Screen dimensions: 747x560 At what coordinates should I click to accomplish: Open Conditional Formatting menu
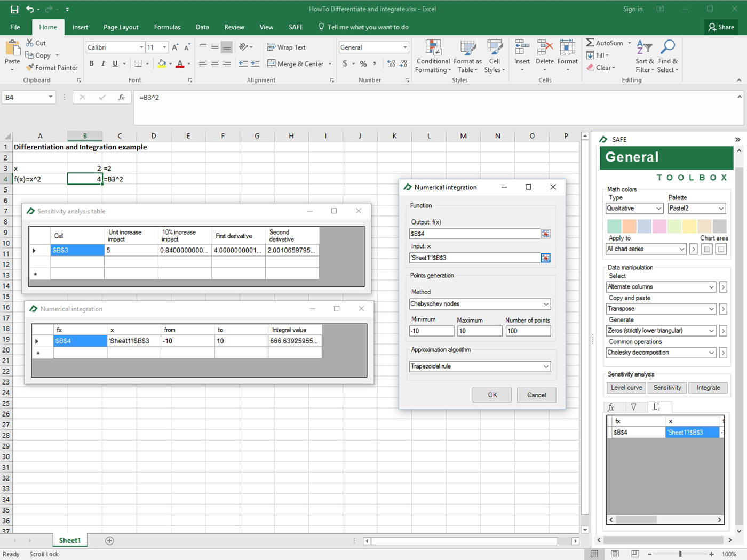[433, 56]
